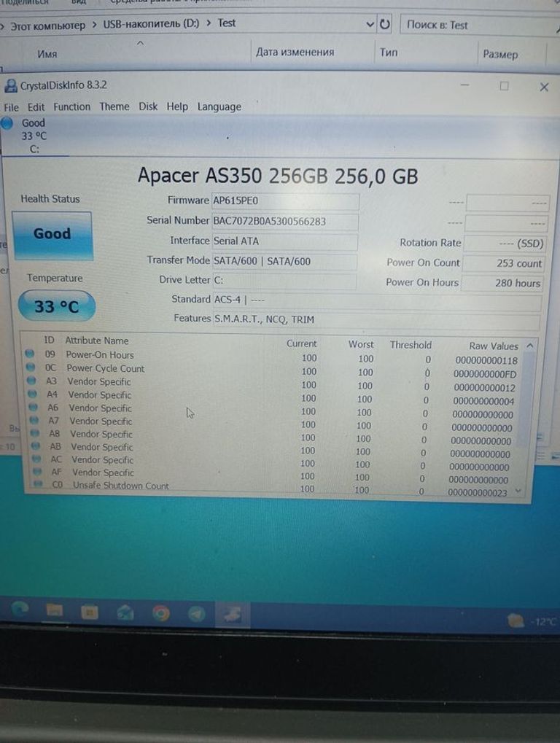This screenshot has height=743, width=560.
Task: Select the Power-On Hours attribute name
Action: [100, 355]
